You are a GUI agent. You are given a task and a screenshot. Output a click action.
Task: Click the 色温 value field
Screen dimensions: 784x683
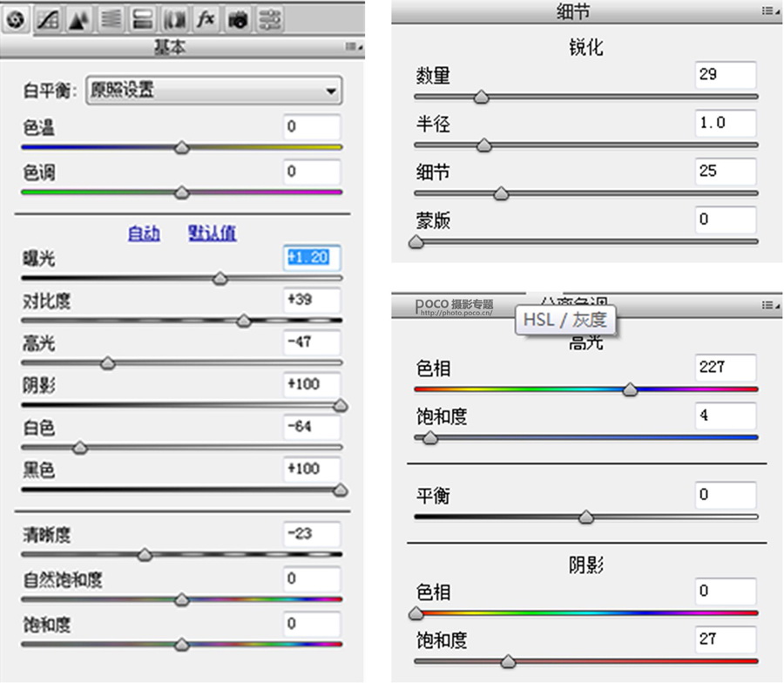(312, 126)
